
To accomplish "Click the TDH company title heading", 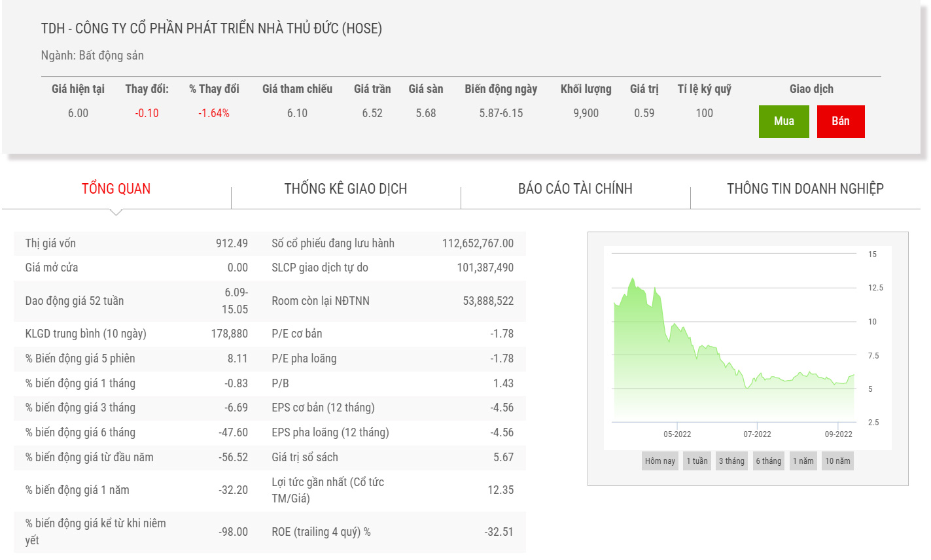I will click(211, 29).
